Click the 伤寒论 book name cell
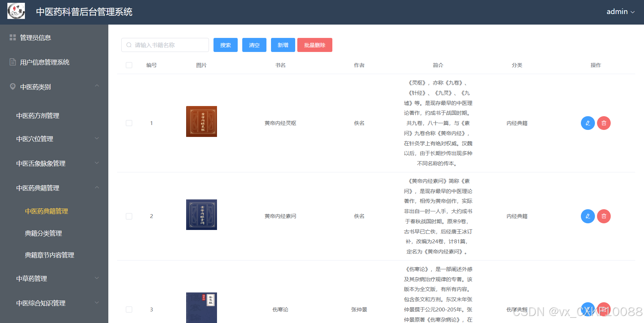 tap(280, 310)
